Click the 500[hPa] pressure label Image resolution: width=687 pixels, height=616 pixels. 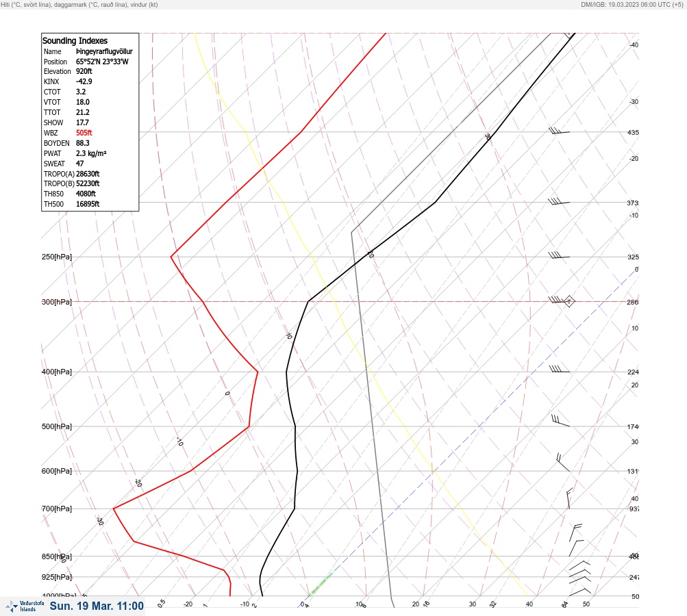tap(57, 426)
